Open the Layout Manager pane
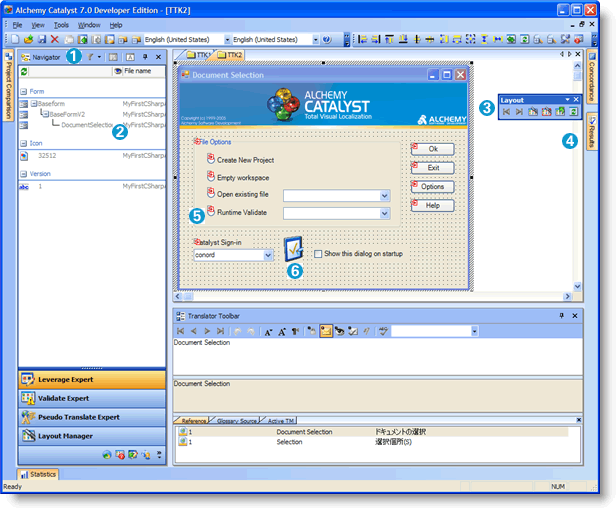The image size is (616, 510). pos(92,436)
